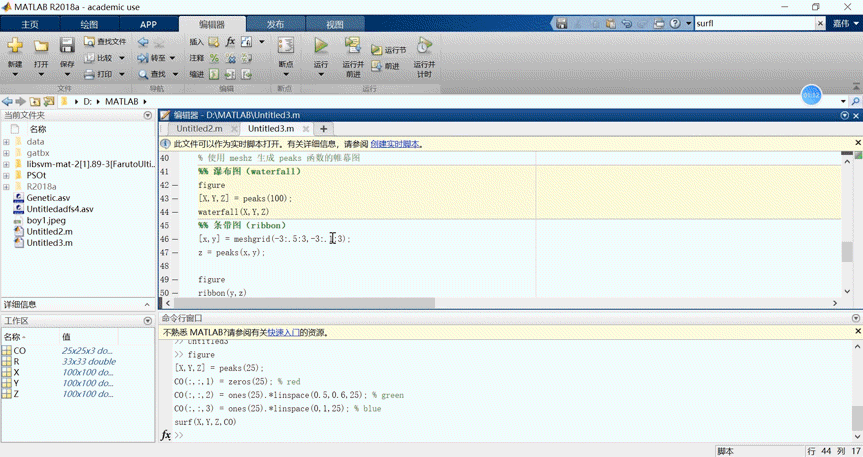863x457 pixels.
Task: Open the 比较 dropdown arrow
Action: tap(122, 58)
